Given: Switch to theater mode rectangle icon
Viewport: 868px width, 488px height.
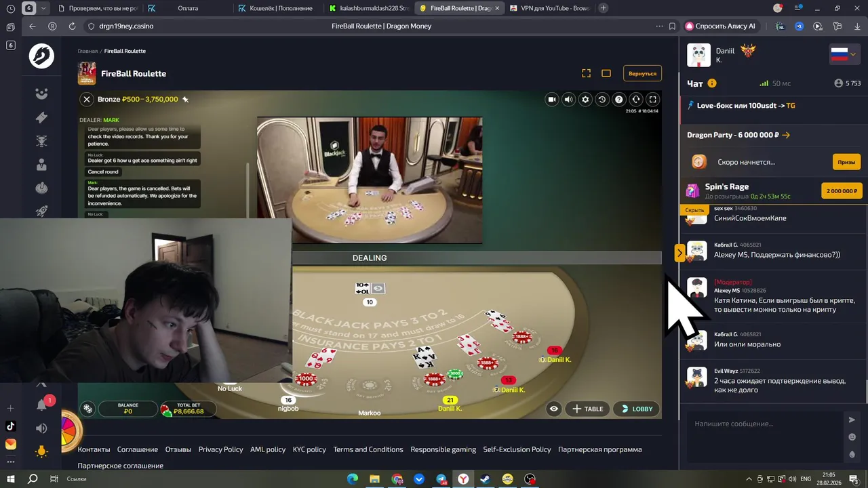Looking at the screenshot, I should click(606, 73).
